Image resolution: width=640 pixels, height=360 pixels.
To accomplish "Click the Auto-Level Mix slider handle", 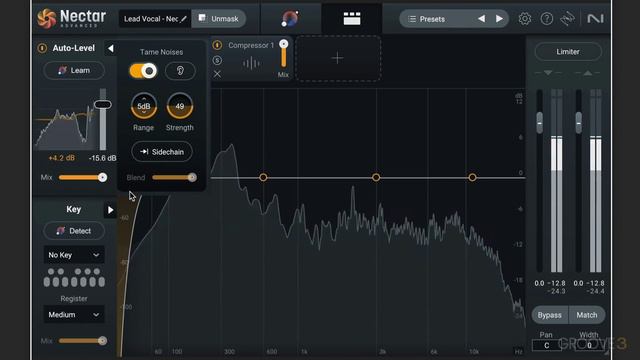I will (102, 177).
